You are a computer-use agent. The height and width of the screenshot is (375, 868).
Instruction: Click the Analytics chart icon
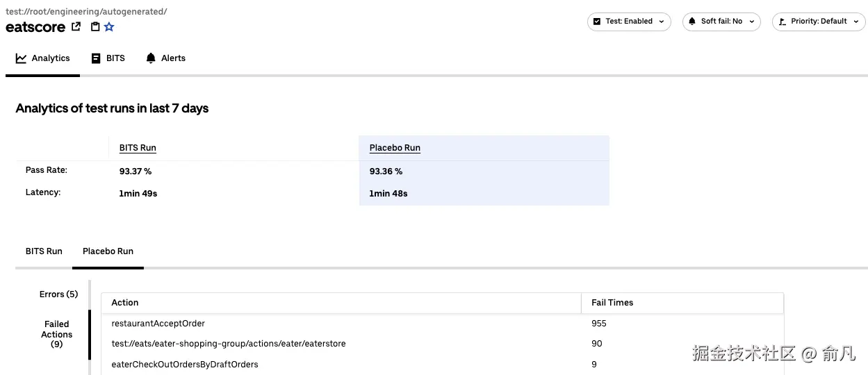[x=22, y=58]
